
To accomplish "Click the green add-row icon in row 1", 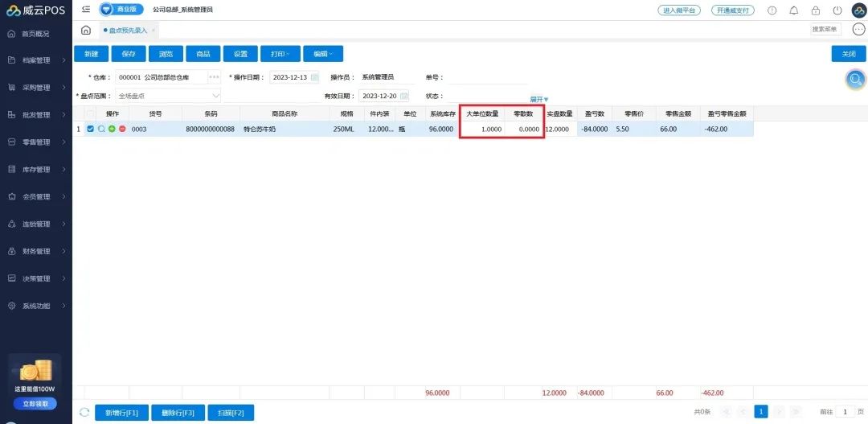I will point(112,129).
